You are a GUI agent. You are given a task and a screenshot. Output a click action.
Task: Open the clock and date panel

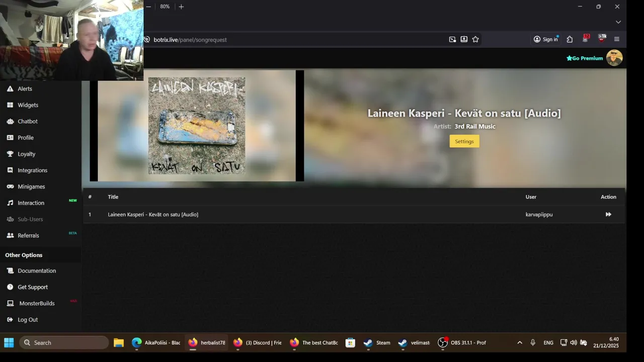(606, 342)
